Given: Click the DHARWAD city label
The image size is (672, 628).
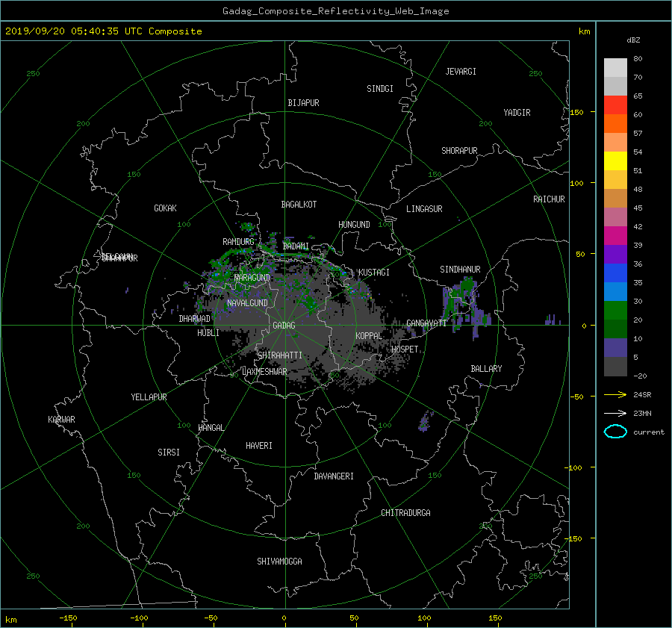Looking at the screenshot, I should [x=195, y=319].
